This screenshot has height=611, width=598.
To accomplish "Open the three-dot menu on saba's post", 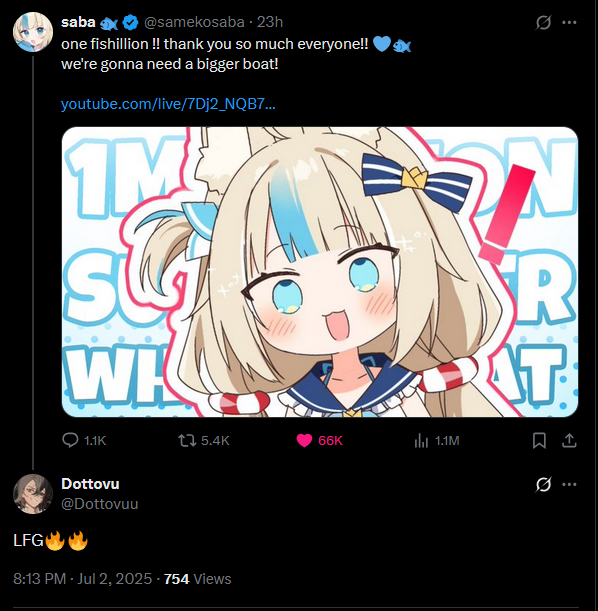I will coord(569,23).
